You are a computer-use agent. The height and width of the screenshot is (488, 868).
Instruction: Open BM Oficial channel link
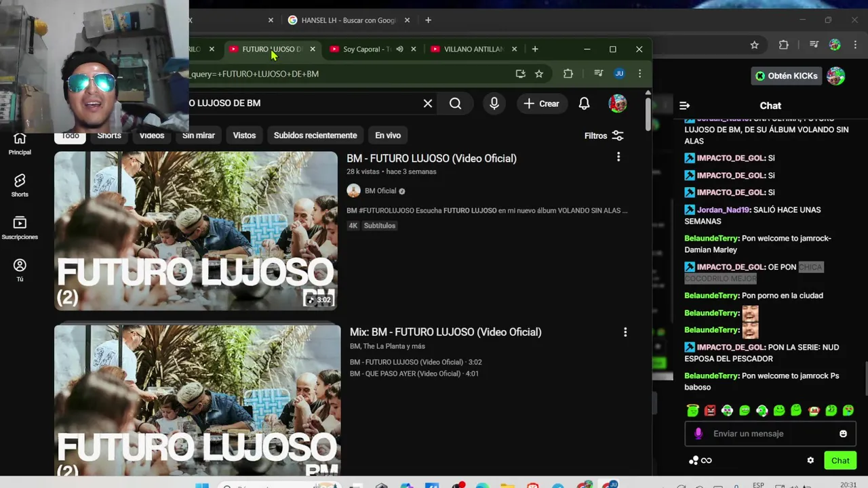380,191
